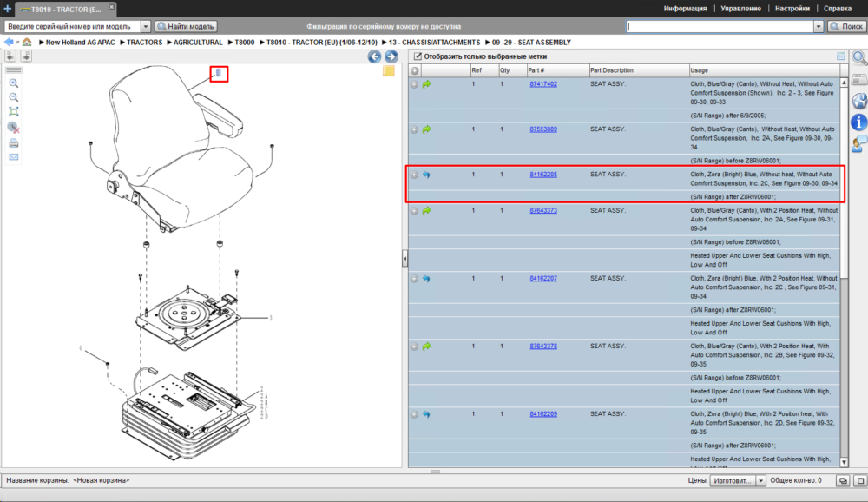Go to previous figure with left arrow
Screen dimensions: 868x502
(x=374, y=56)
